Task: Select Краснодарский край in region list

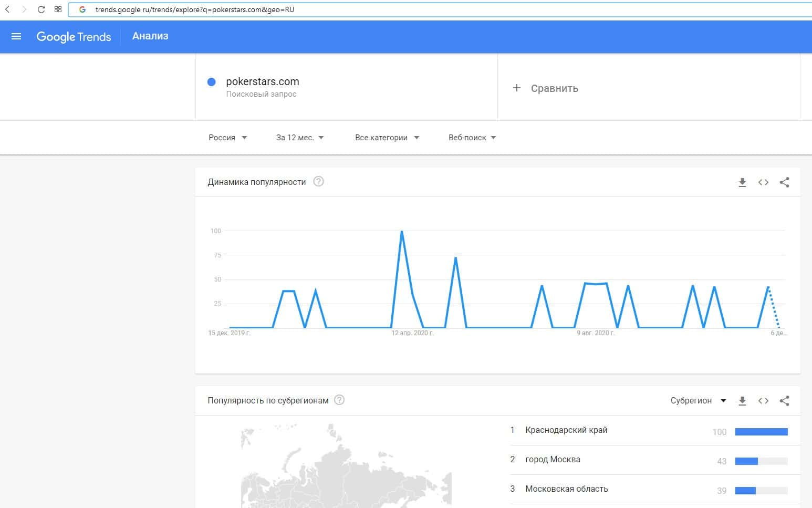Action: click(566, 430)
